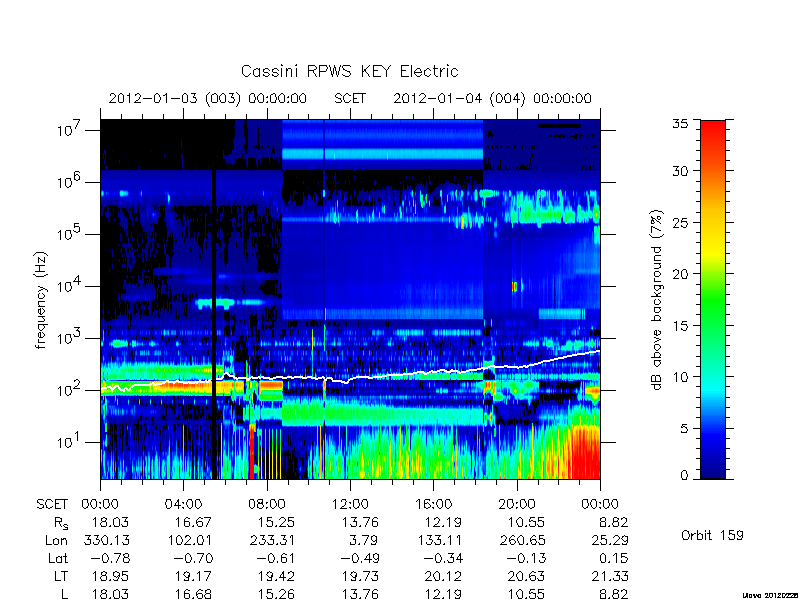The height and width of the screenshot is (600, 800).
Task: Select the latitude value "-0.34"
Action: [442, 559]
